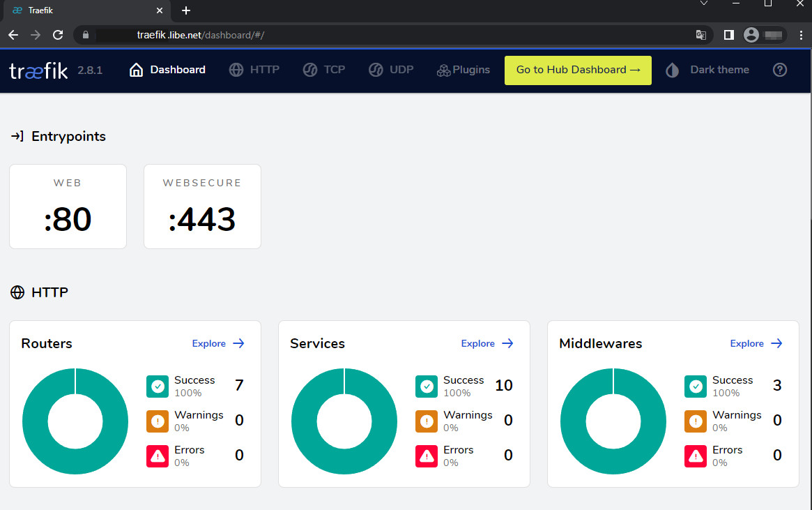Open the Plugins page
The height and width of the screenshot is (510, 812).
464,70
